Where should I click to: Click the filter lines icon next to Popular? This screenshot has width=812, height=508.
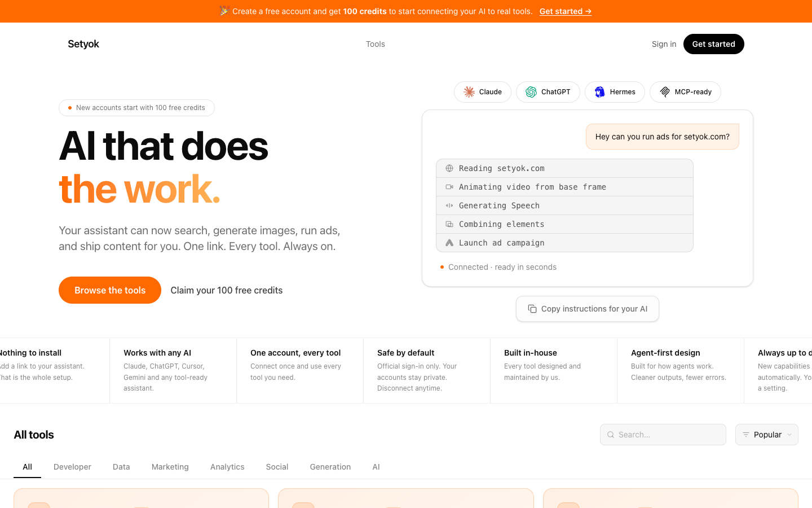point(746,435)
